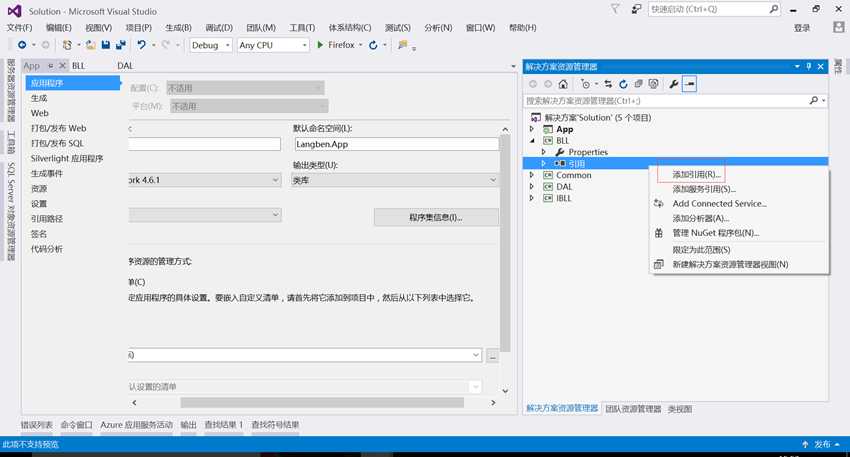The width and height of the screenshot is (850, 457).
Task: Click Show All Files icon in Solution Explorer
Action: [654, 84]
